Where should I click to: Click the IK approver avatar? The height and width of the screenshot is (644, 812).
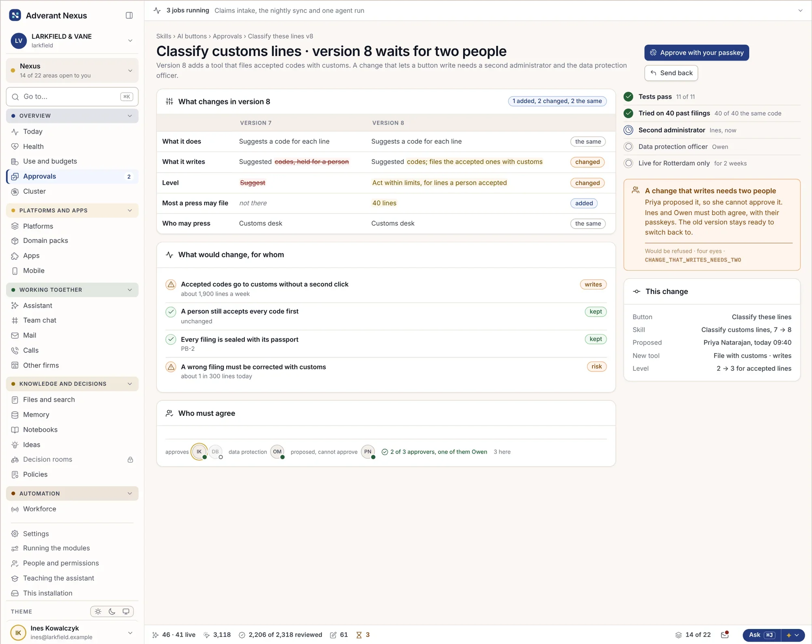[x=199, y=452]
